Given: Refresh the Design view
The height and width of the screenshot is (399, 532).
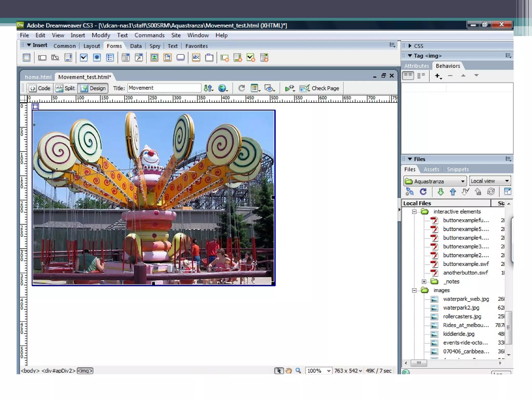Looking at the screenshot, I should [242, 88].
